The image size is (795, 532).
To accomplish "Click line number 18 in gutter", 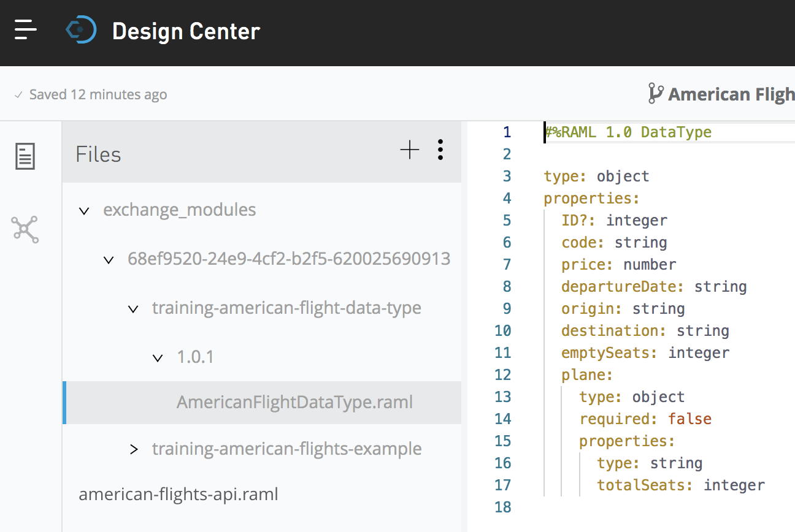I will tap(502, 507).
